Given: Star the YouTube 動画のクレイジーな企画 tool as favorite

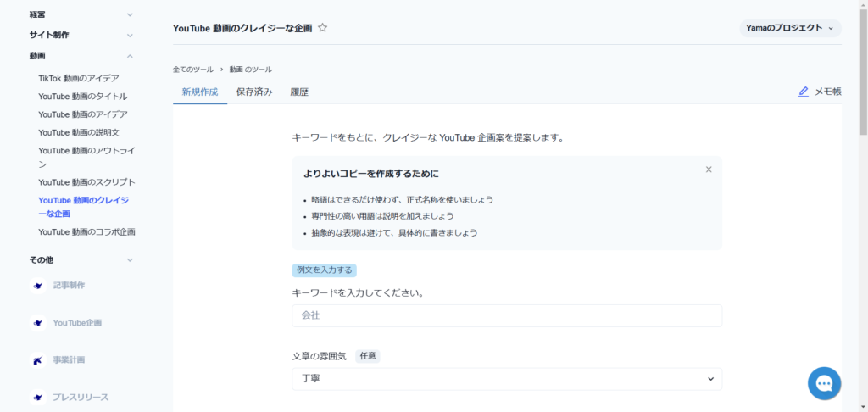Looking at the screenshot, I should 322,28.
